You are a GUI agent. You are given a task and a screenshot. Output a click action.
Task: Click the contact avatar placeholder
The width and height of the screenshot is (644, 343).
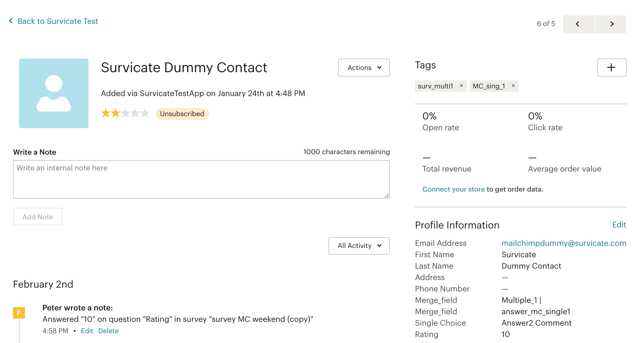click(x=54, y=93)
